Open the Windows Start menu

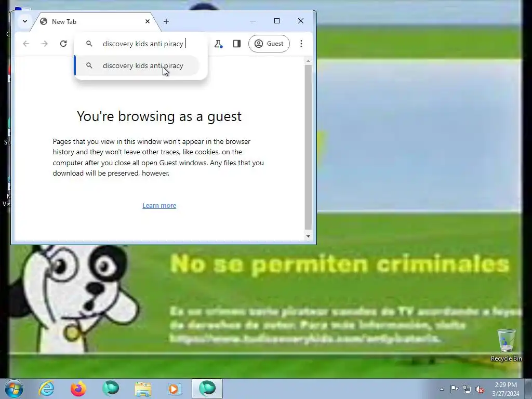pos(14,389)
